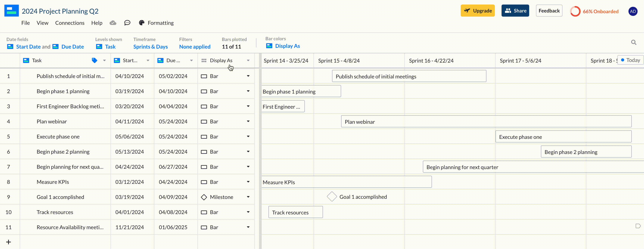Open the label column dropdown arrow
The image size is (644, 249).
(104, 60)
